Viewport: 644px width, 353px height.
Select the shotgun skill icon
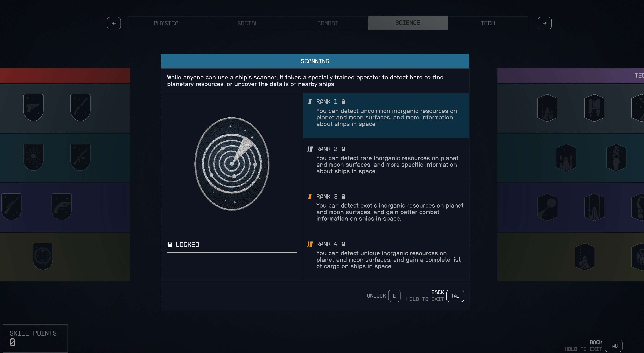[x=80, y=108]
